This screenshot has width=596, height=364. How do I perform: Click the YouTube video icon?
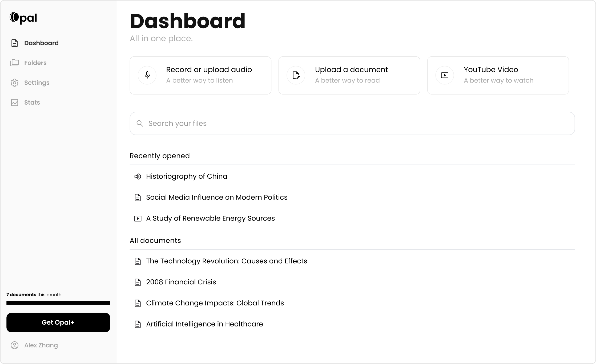click(444, 75)
